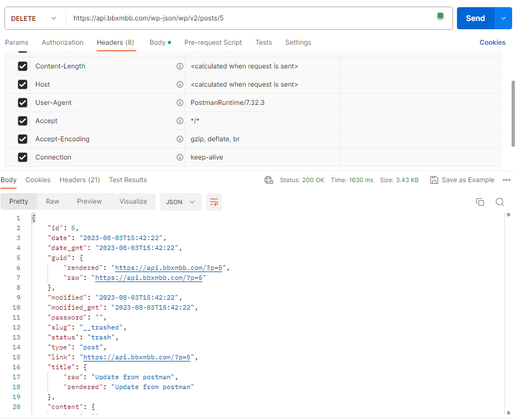Screen dimensions: 516x420
Task: Click the network globe icon beside Status
Action: [x=269, y=180]
